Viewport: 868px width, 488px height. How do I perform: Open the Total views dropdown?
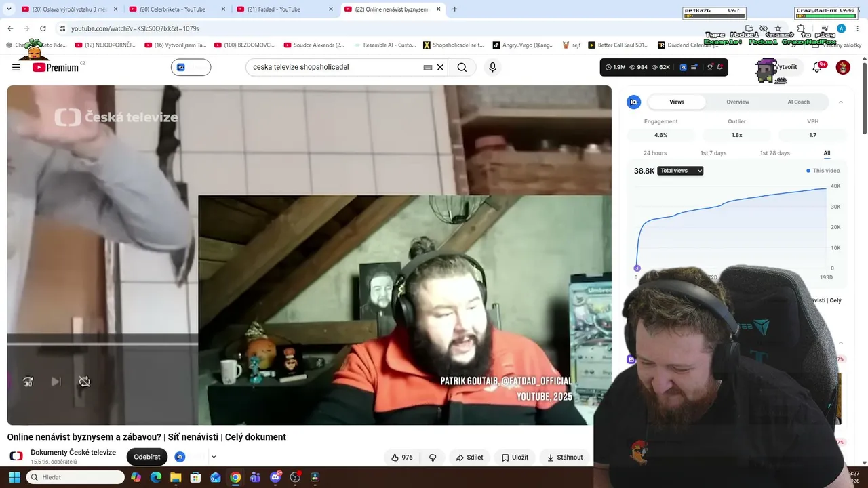(x=680, y=171)
